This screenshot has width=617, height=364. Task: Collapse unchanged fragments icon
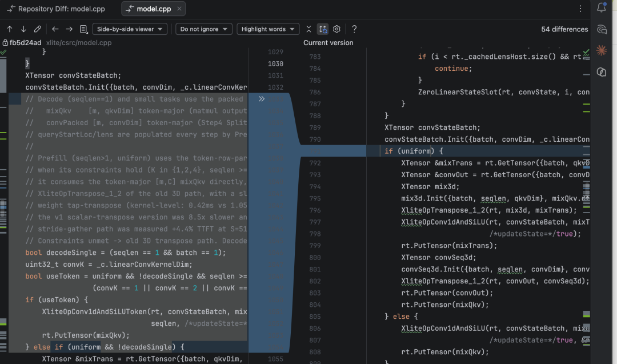[x=308, y=29]
